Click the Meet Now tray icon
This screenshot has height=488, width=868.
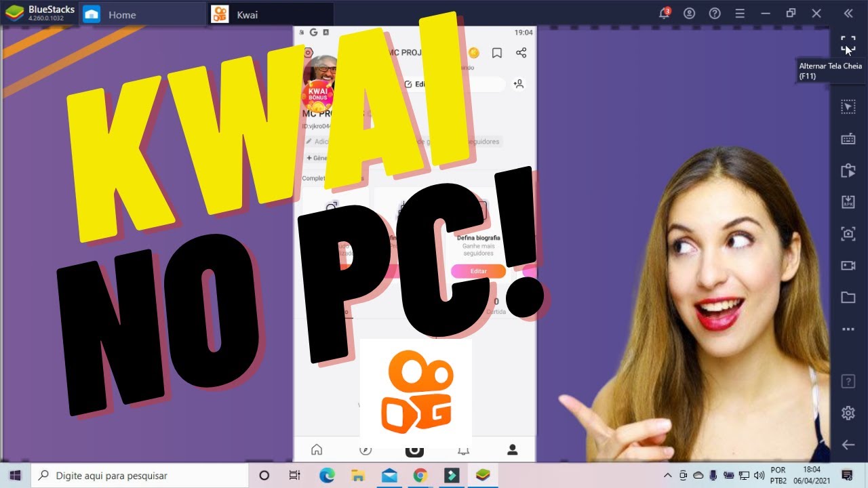(684, 475)
